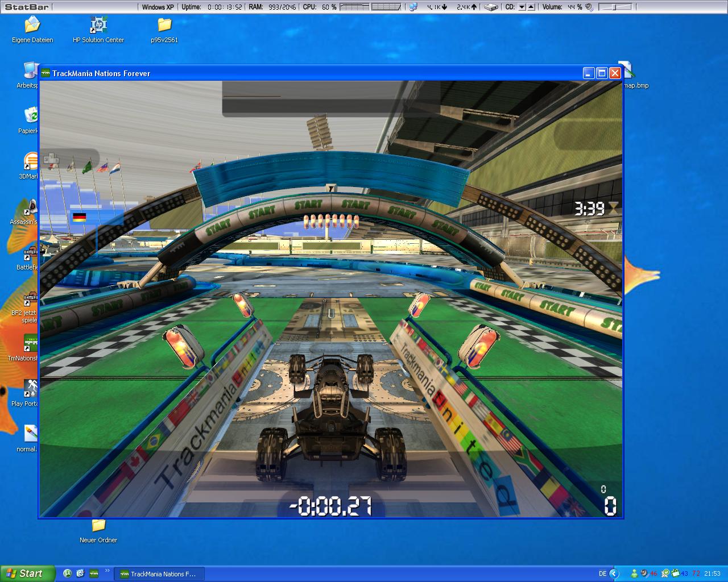Click the TrackMania quick launch icon
Image resolution: width=728 pixels, height=582 pixels.
click(94, 573)
